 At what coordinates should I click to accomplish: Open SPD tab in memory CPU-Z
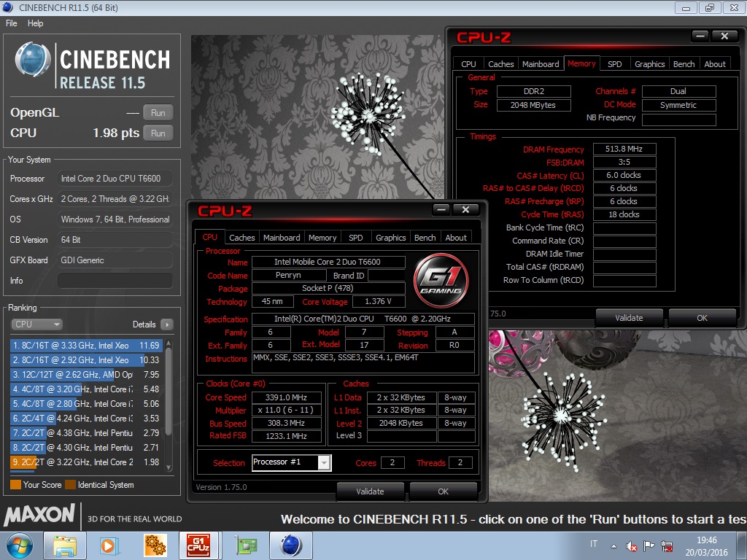(614, 64)
